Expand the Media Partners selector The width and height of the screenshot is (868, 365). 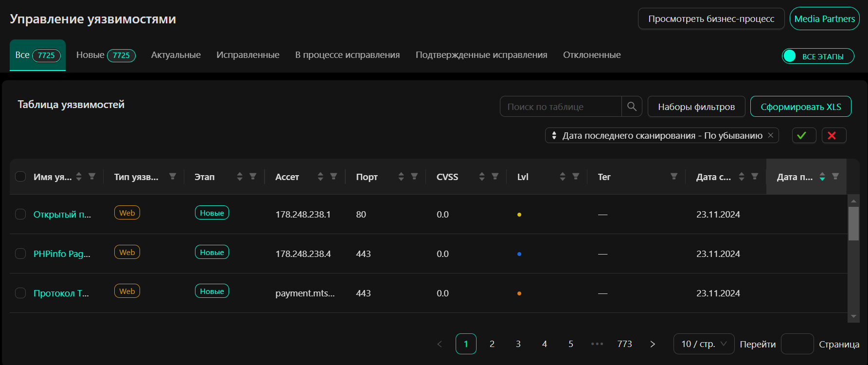pos(824,19)
